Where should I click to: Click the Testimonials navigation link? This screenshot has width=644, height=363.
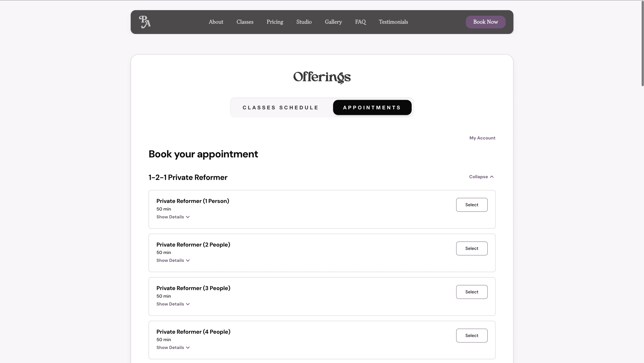[x=393, y=22]
